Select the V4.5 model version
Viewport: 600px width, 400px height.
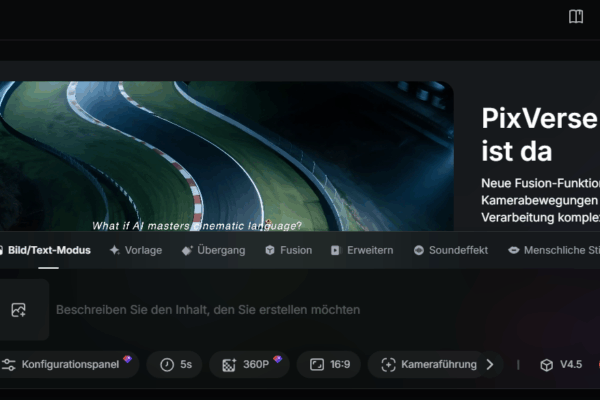pyautogui.click(x=561, y=364)
